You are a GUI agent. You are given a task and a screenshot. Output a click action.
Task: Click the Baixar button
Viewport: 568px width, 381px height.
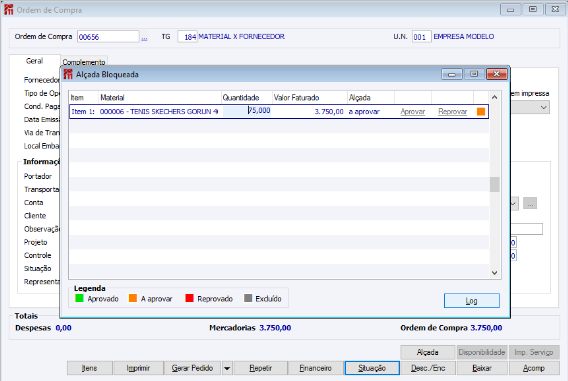pyautogui.click(x=482, y=368)
